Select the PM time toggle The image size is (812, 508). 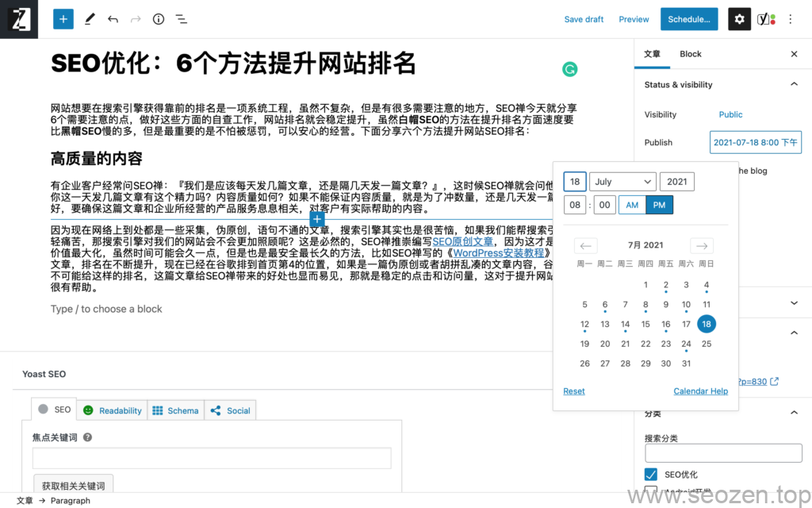[x=659, y=205]
